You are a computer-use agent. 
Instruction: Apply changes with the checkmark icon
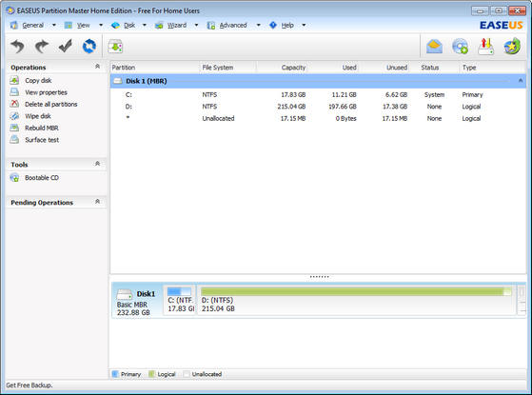[65, 46]
